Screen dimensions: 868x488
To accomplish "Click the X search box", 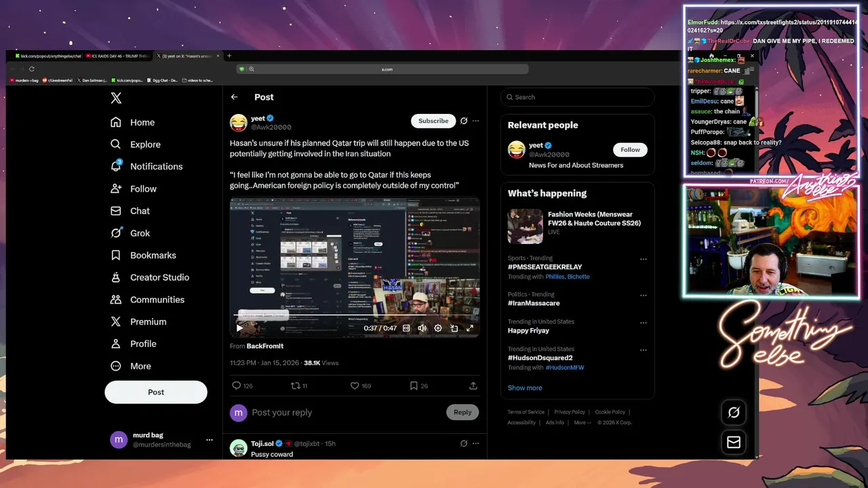I will click(x=578, y=97).
